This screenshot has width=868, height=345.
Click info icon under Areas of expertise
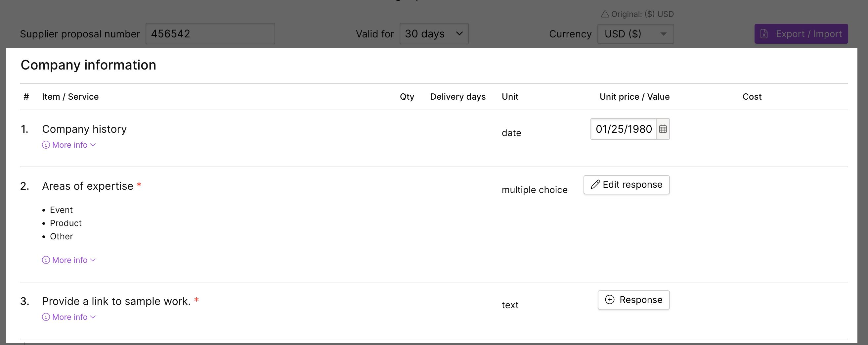click(46, 260)
